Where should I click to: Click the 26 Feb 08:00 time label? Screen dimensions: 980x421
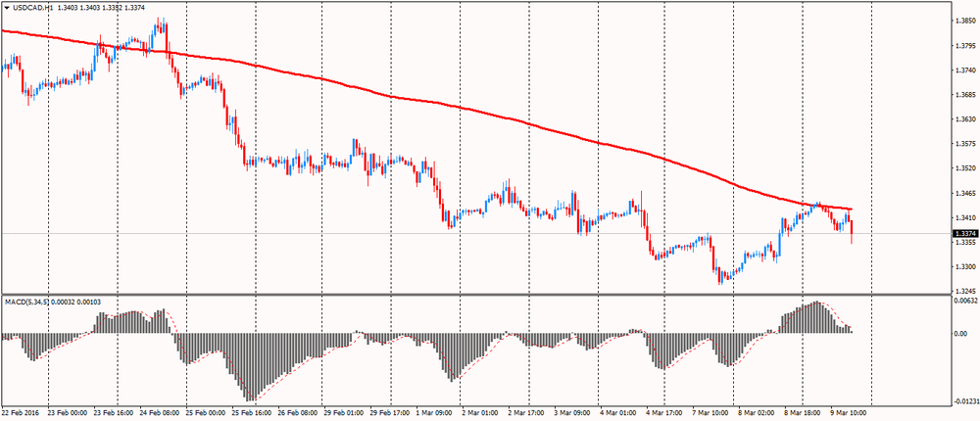coord(298,413)
